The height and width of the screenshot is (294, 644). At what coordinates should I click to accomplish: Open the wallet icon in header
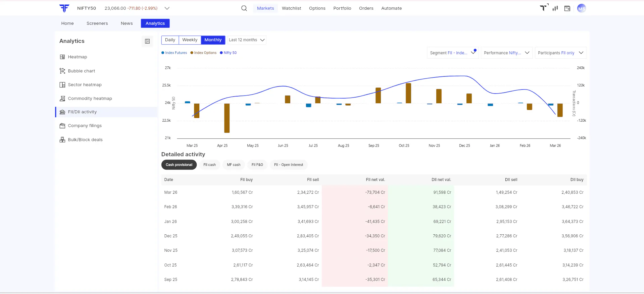[567, 8]
